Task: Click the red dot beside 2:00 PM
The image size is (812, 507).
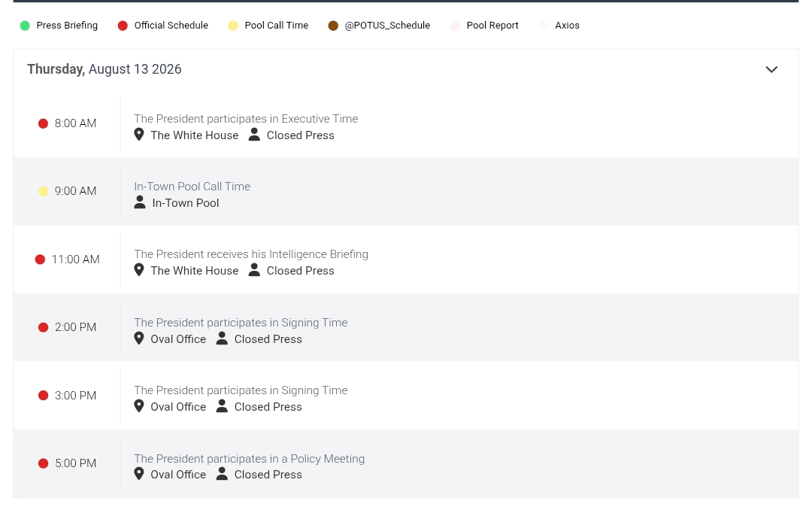Action: point(43,327)
